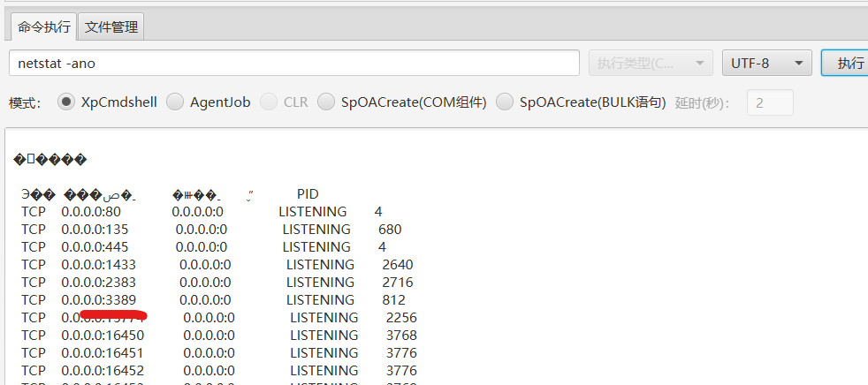Click PID 2716 in the 2383 row

tap(397, 283)
